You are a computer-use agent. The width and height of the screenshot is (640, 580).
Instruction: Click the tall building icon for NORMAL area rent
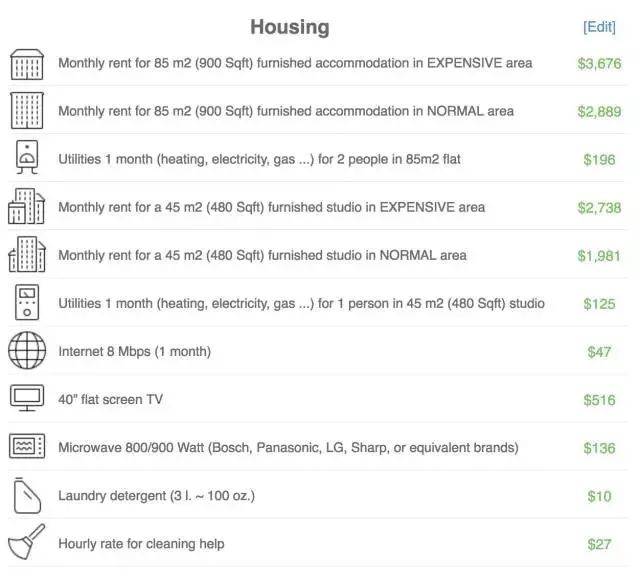pos(27,111)
